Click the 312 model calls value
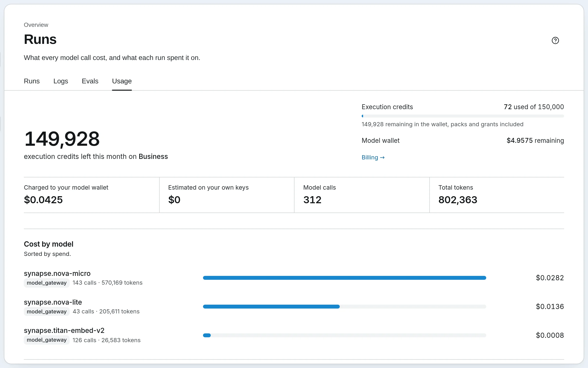This screenshot has height=368, width=588. coord(312,200)
